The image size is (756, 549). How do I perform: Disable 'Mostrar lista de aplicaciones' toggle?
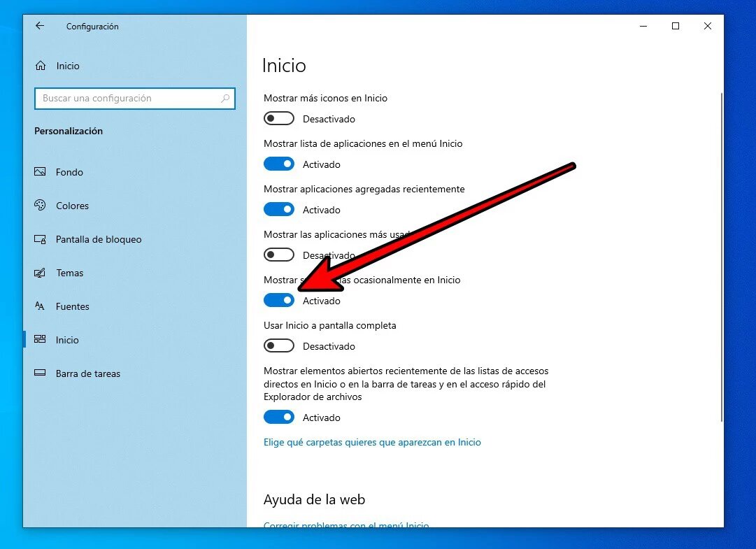279,164
